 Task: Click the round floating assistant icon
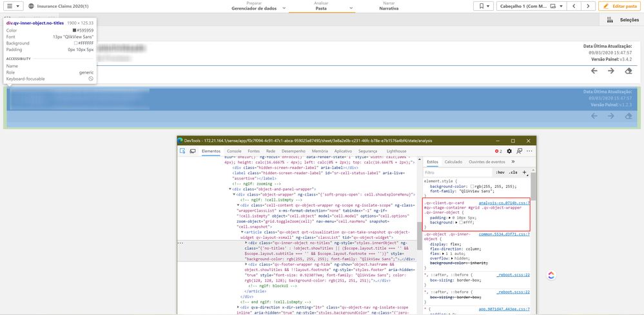pyautogui.click(x=551, y=276)
